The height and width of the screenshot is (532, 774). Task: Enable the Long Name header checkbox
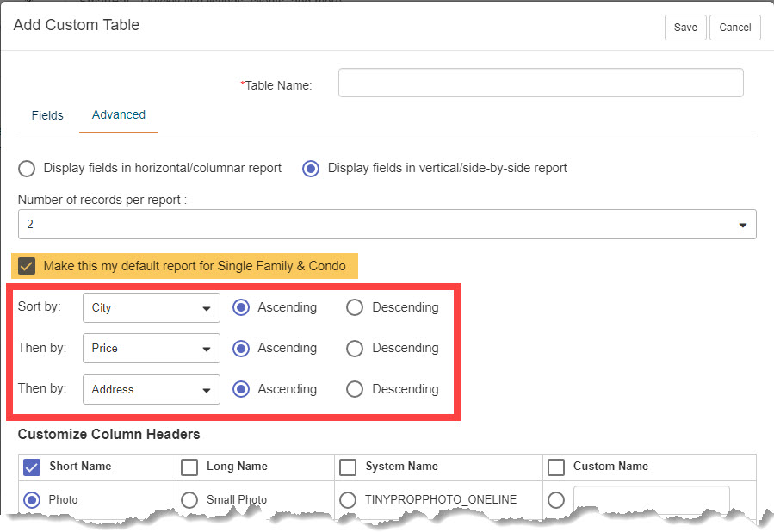pos(189,467)
